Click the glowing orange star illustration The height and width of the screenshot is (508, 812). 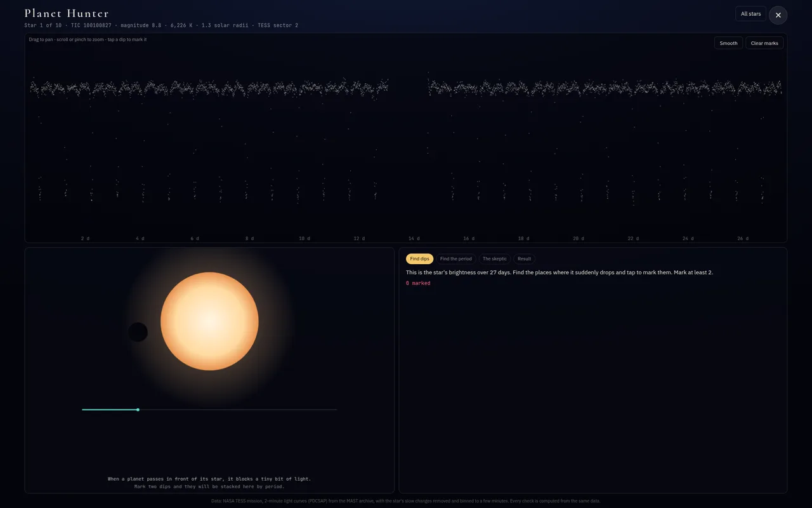pyautogui.click(x=209, y=321)
